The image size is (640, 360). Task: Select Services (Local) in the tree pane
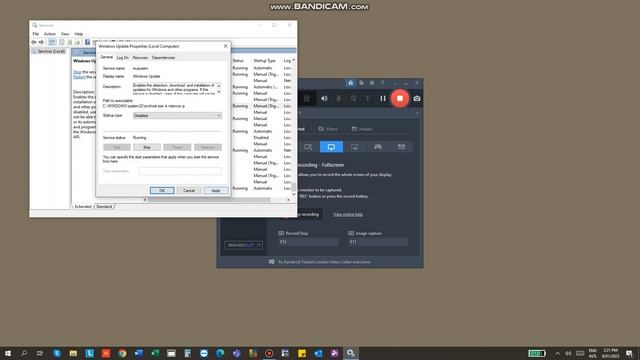click(51, 51)
